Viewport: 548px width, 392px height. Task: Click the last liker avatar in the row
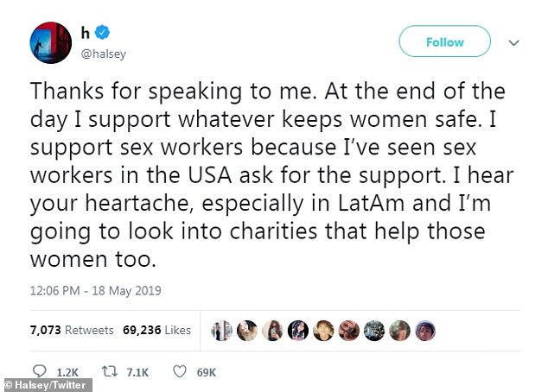point(424,329)
